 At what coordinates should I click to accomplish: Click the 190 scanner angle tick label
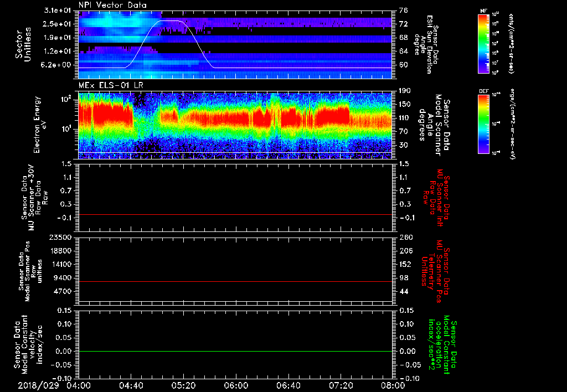pyautogui.click(x=405, y=91)
